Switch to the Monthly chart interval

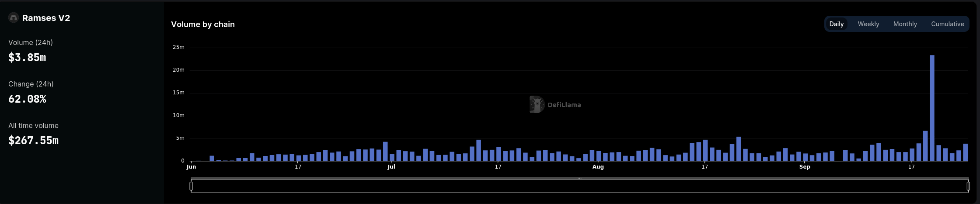pos(905,24)
